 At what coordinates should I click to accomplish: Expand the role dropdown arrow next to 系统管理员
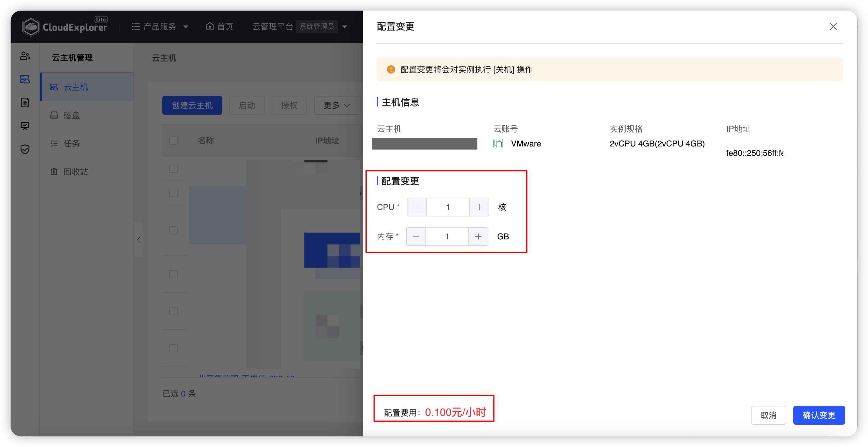click(344, 27)
